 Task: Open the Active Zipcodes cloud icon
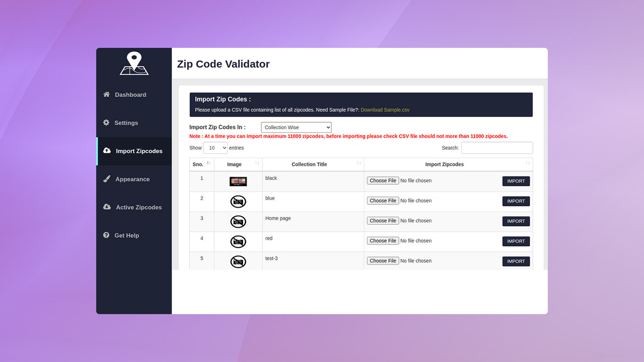click(106, 207)
